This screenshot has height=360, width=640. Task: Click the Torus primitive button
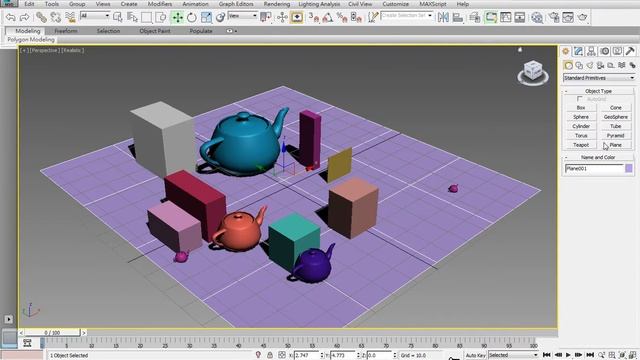581,136
